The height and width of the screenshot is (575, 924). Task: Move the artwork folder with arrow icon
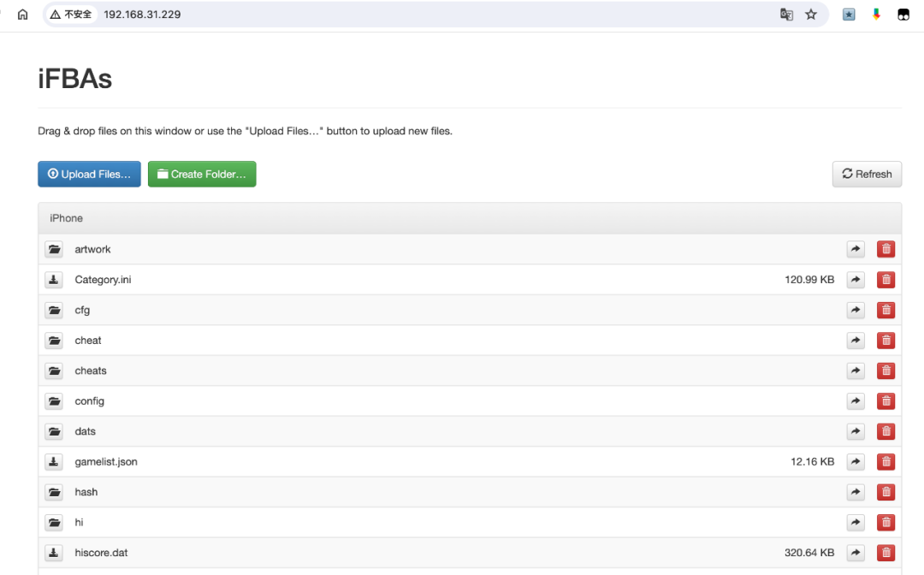[x=856, y=249]
